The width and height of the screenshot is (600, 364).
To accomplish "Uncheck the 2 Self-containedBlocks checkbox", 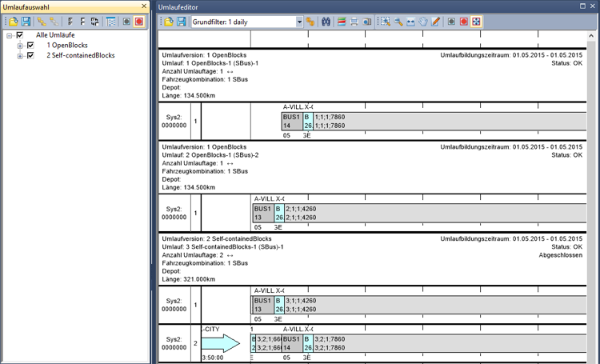I will click(30, 56).
